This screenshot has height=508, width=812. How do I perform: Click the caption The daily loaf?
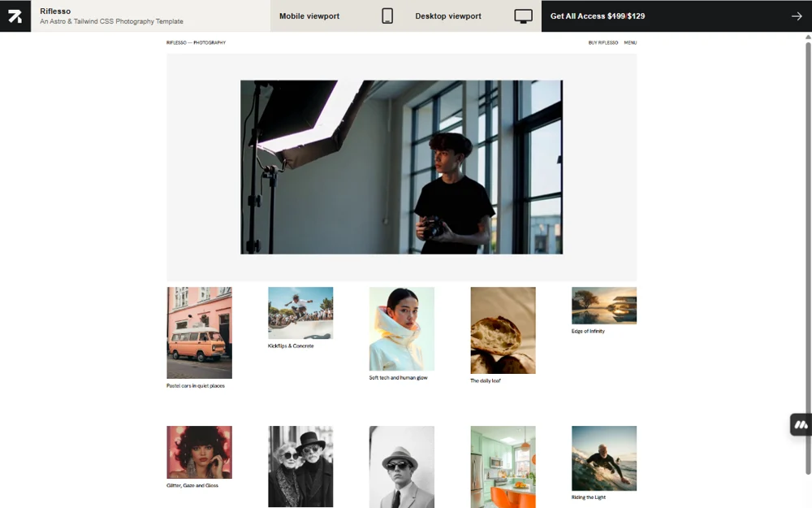pyautogui.click(x=486, y=380)
